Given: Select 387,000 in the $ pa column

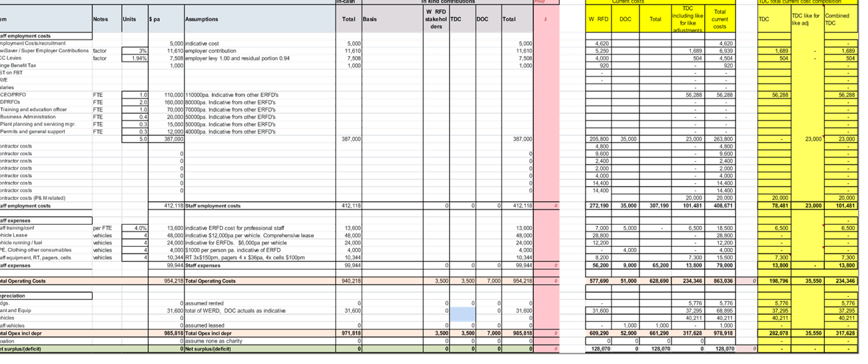Looking at the screenshot, I should click(x=165, y=139).
